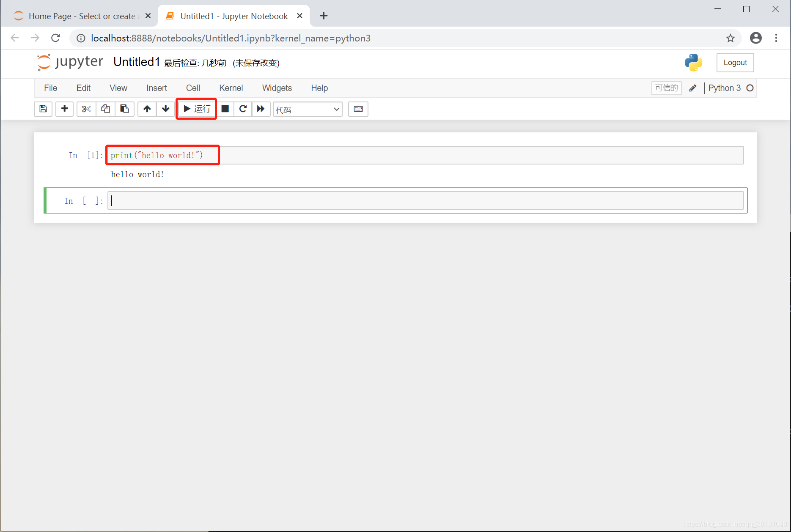Click the Python 3 kernel name

pos(724,88)
